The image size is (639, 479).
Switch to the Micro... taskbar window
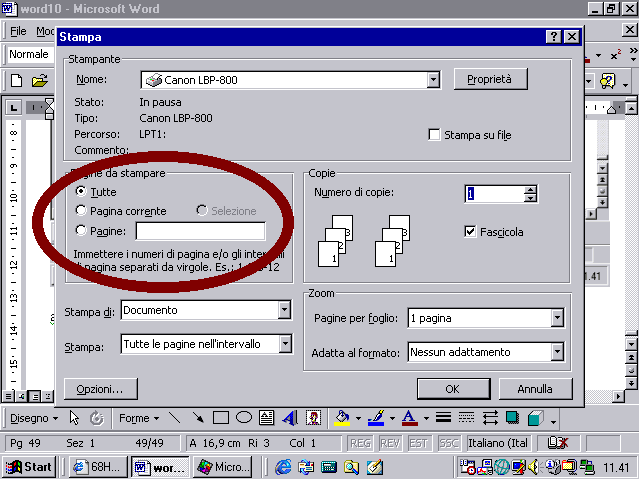(223, 467)
